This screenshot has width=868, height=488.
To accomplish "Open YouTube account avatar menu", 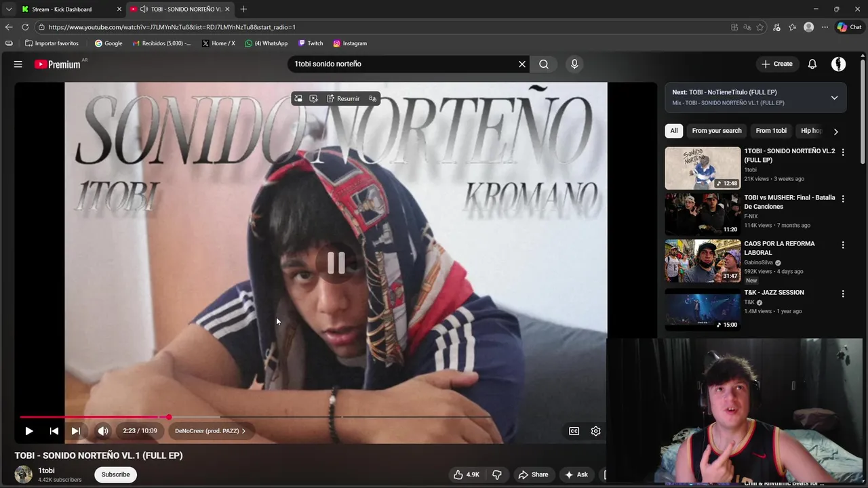I will pyautogui.click(x=839, y=64).
